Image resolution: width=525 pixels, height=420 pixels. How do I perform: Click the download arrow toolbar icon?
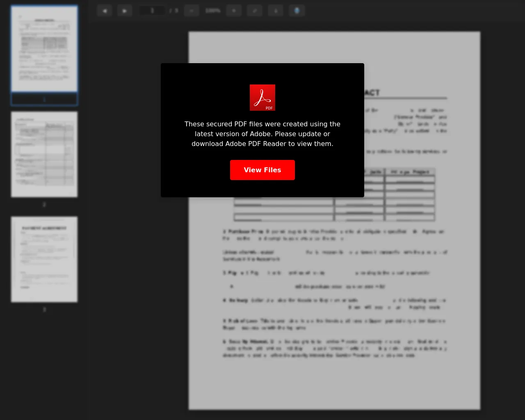(276, 11)
